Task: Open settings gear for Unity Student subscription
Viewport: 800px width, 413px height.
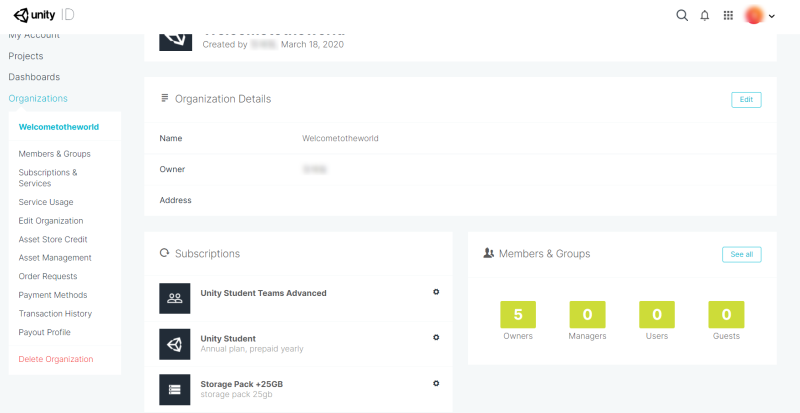Action: 436,337
